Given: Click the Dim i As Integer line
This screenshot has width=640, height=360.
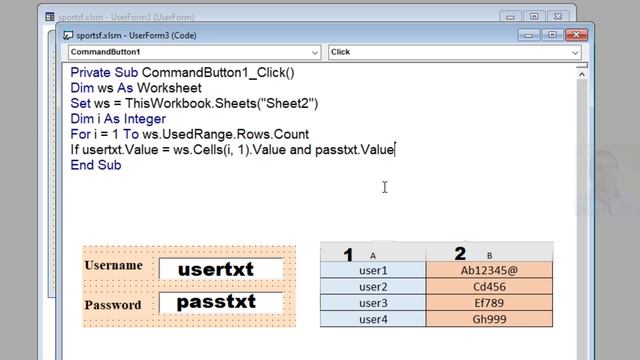Looking at the screenshot, I should click(118, 119).
